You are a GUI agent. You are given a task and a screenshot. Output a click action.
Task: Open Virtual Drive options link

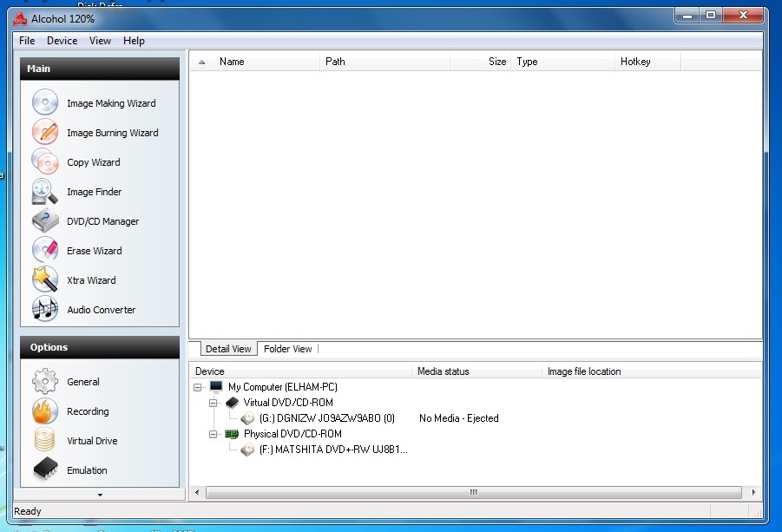coord(92,440)
